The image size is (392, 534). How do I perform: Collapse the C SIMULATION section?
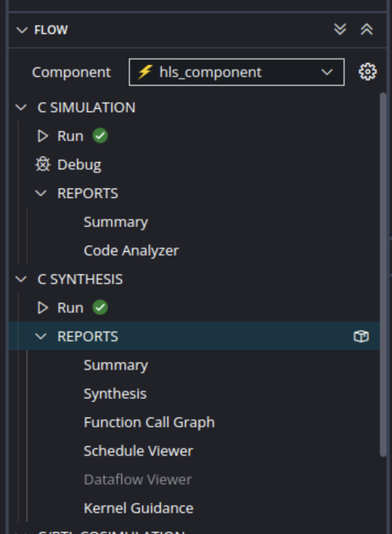point(21,107)
